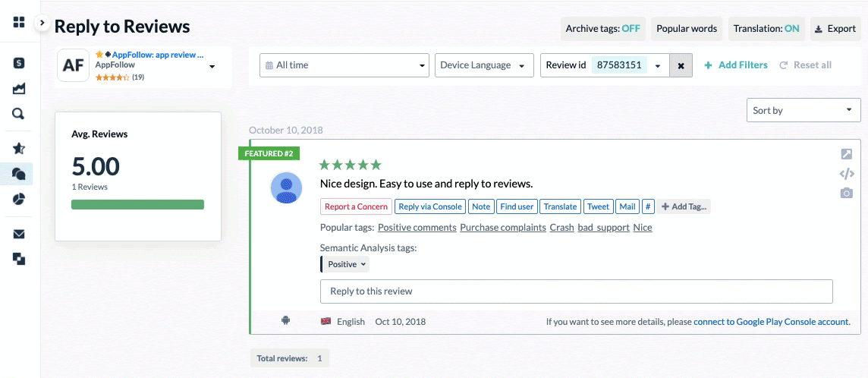Viewport: 868px width, 378px height.
Task: Click the reviewer avatar
Action: coord(286,187)
